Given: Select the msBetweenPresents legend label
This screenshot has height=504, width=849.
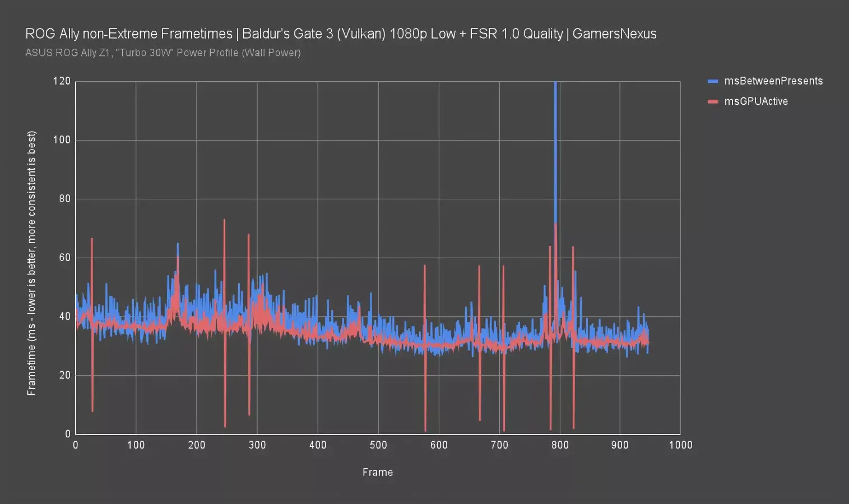Looking at the screenshot, I should coord(773,81).
